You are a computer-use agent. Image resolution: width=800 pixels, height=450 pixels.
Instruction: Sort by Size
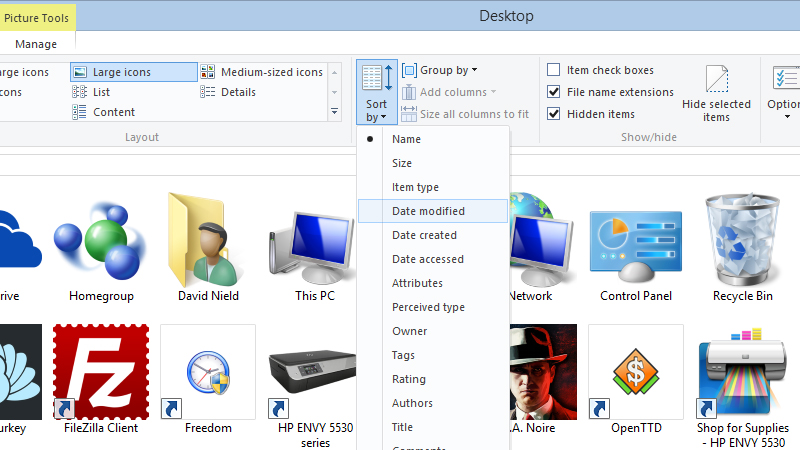(433, 163)
